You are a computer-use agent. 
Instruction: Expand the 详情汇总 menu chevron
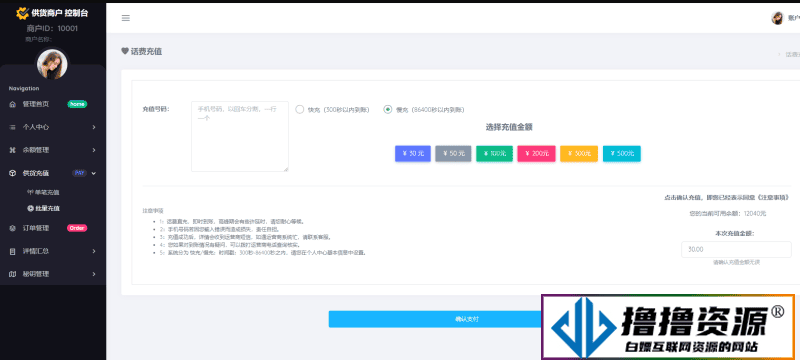pyautogui.click(x=94, y=251)
